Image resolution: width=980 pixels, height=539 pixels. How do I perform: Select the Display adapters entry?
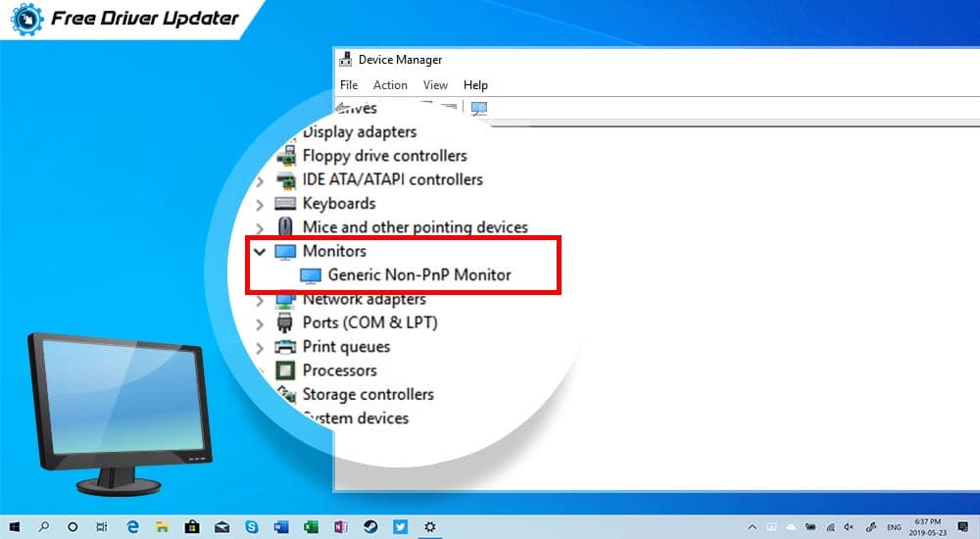360,132
